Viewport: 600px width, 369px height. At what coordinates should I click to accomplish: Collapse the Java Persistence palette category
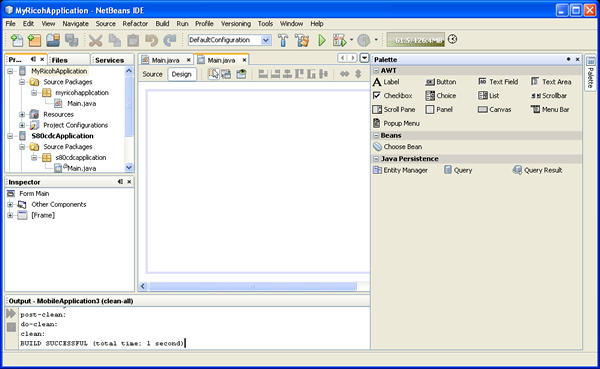[376, 159]
